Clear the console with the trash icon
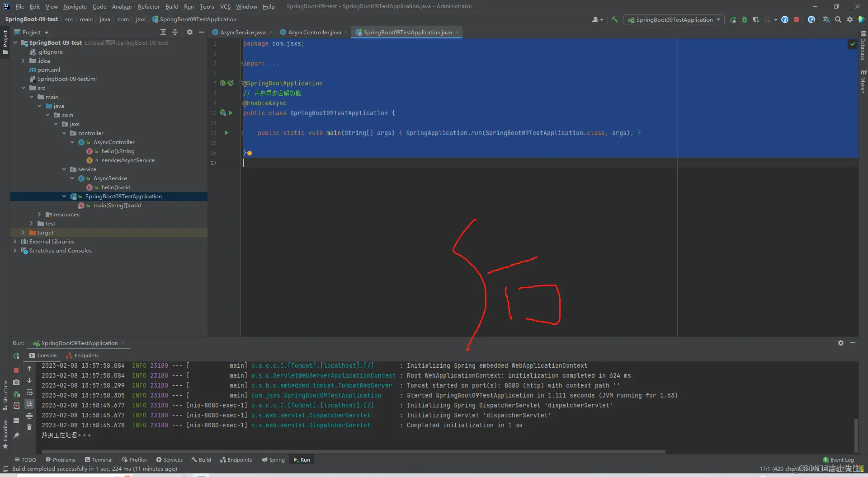 [29, 427]
